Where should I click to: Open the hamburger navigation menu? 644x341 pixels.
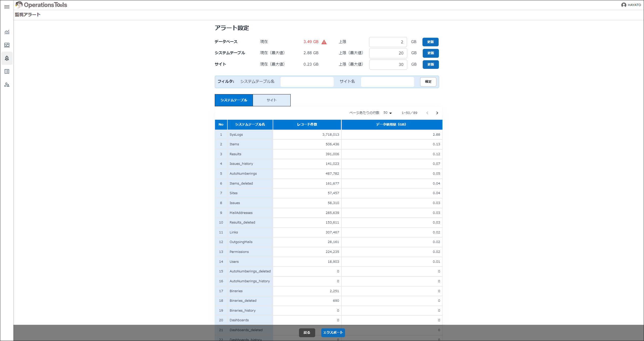[7, 7]
